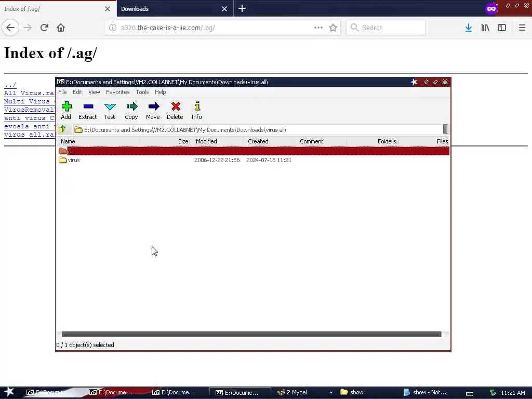This screenshot has width=532, height=399.
Task: Click the browser Forward button
Action: pos(28,28)
